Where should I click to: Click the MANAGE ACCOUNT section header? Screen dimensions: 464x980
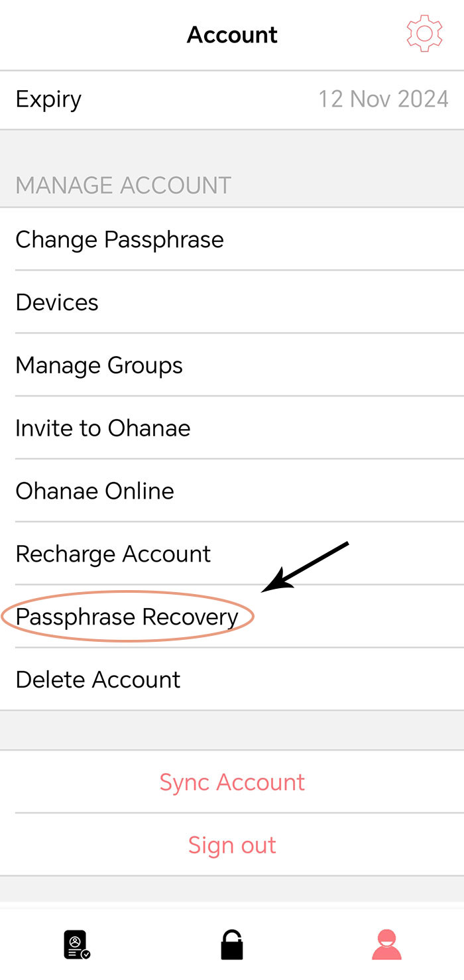click(123, 185)
